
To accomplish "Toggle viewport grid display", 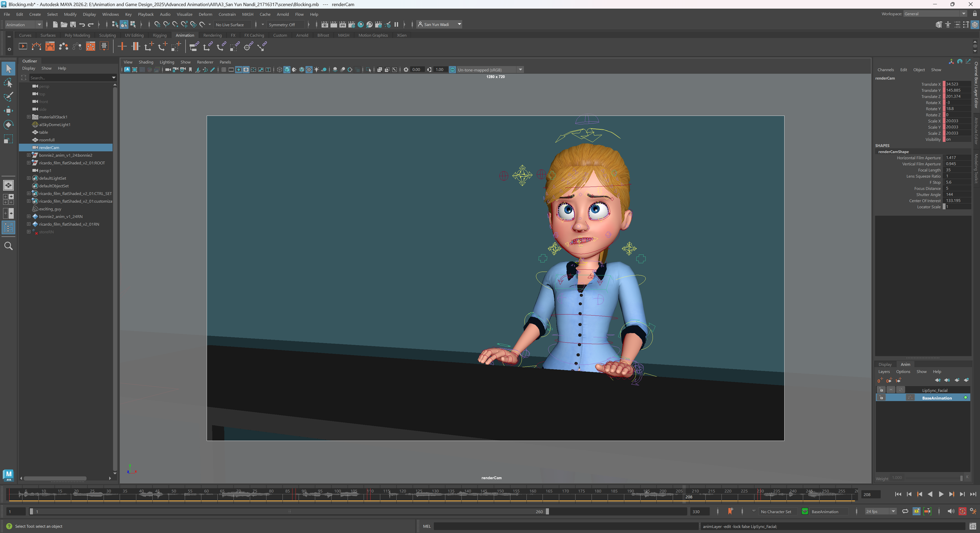I will point(223,70).
